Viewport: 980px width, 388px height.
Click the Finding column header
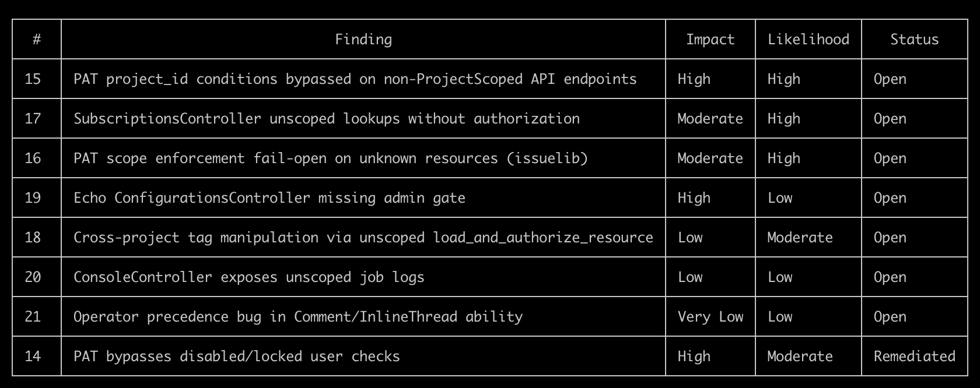coord(363,40)
